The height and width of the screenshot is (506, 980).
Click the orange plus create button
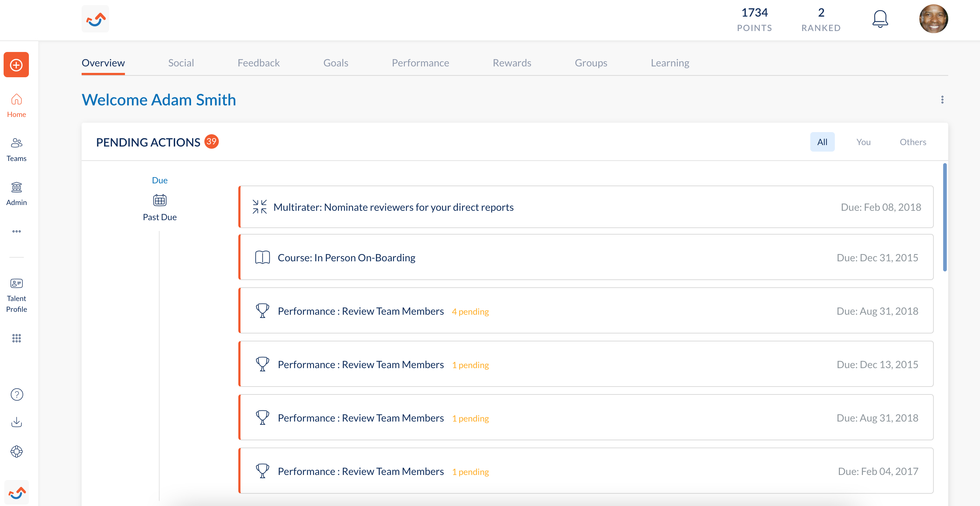coord(16,65)
